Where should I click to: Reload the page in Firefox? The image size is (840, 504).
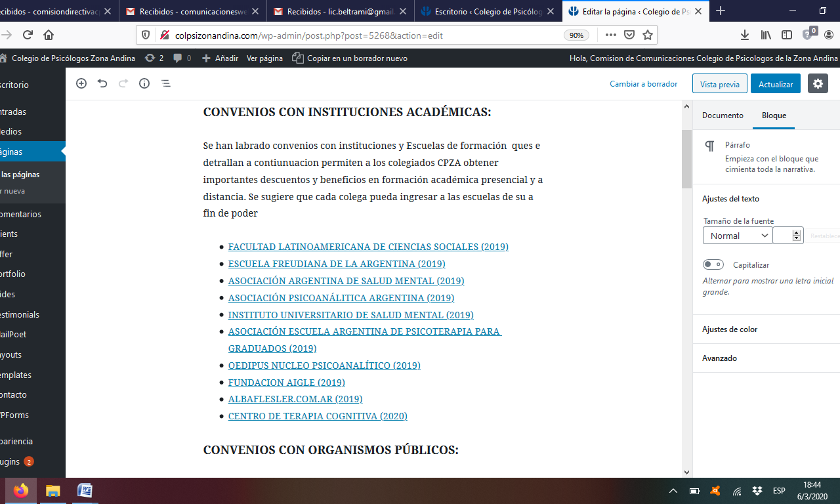point(28,35)
